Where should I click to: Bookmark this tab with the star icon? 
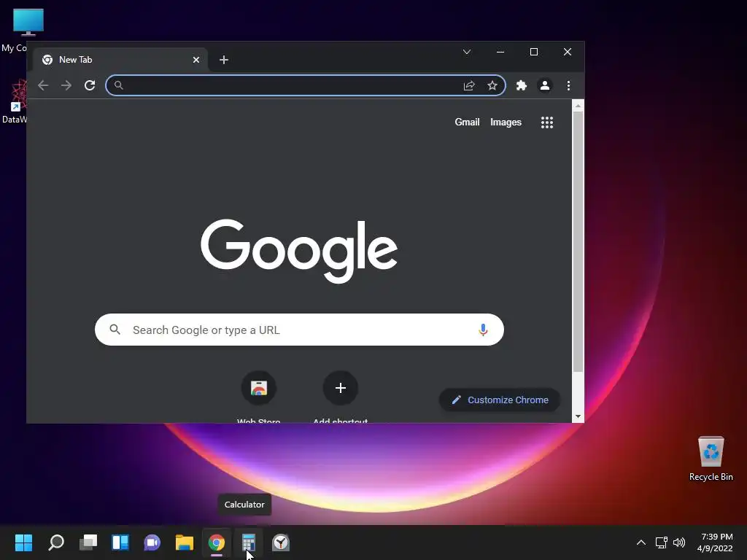492,86
